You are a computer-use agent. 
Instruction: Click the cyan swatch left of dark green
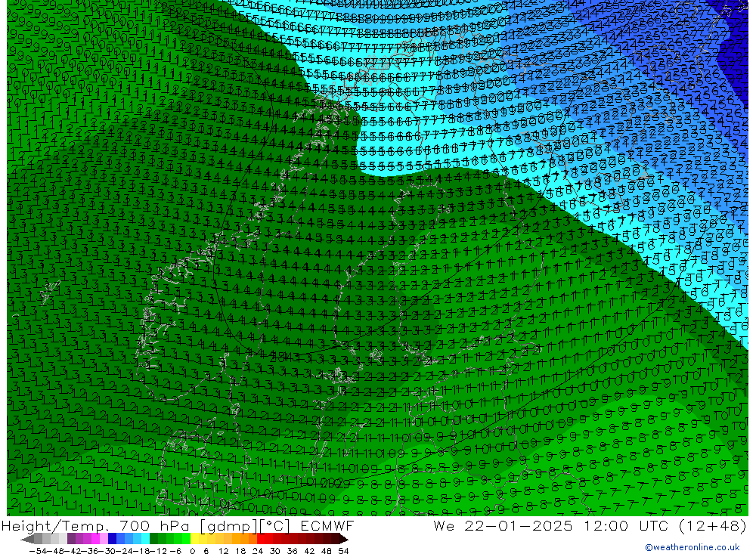tap(145, 539)
